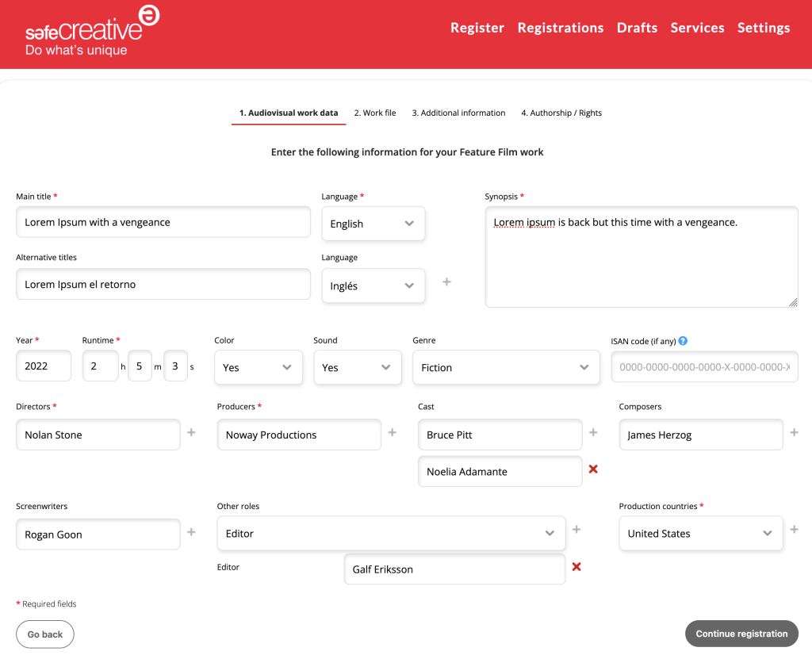Expand the Color dropdown
The image size is (812, 659).
(258, 366)
